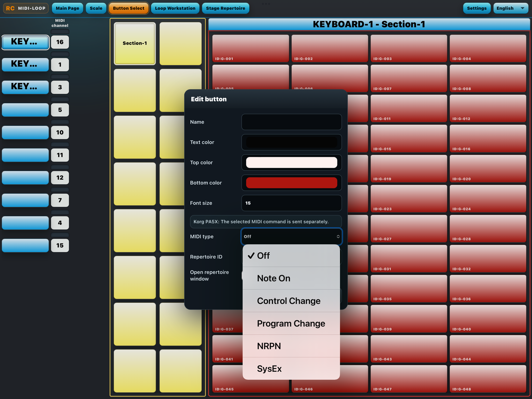
Task: Click red pad ID:G-020
Action: (x=488, y=169)
